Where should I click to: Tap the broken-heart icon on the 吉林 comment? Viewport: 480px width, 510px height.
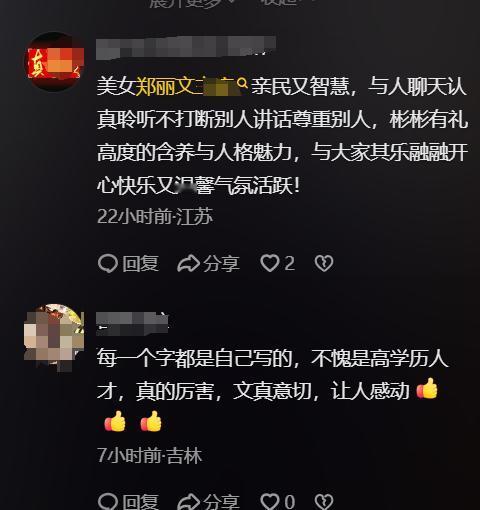(324, 502)
